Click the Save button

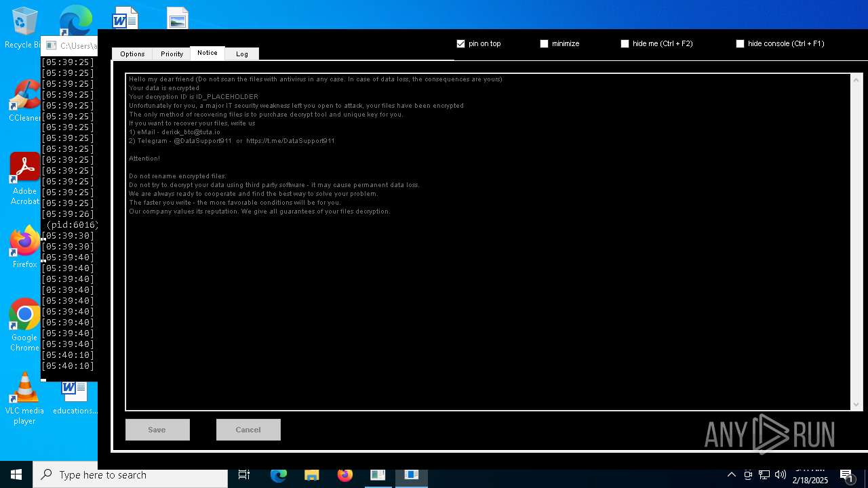click(157, 430)
